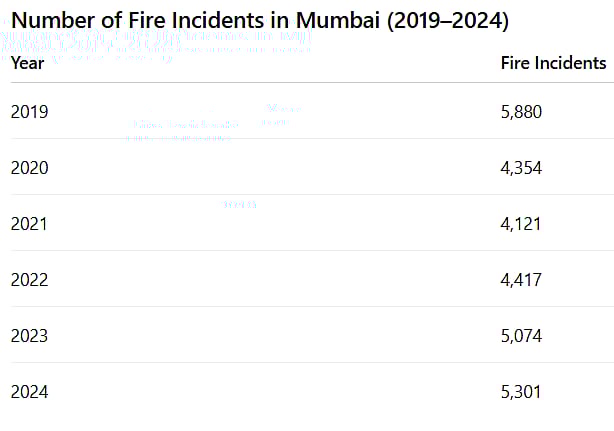The height and width of the screenshot is (431, 614).
Task: Click the 5,880 incidents value
Action: (x=521, y=112)
